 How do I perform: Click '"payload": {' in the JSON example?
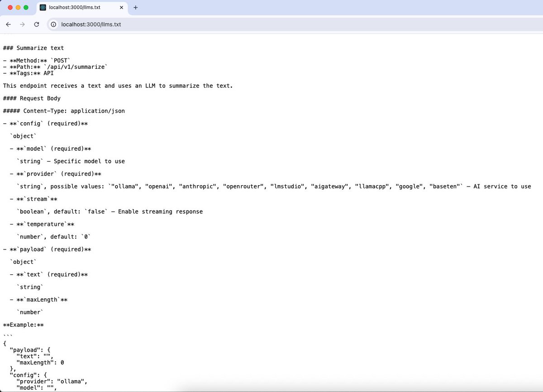point(30,350)
